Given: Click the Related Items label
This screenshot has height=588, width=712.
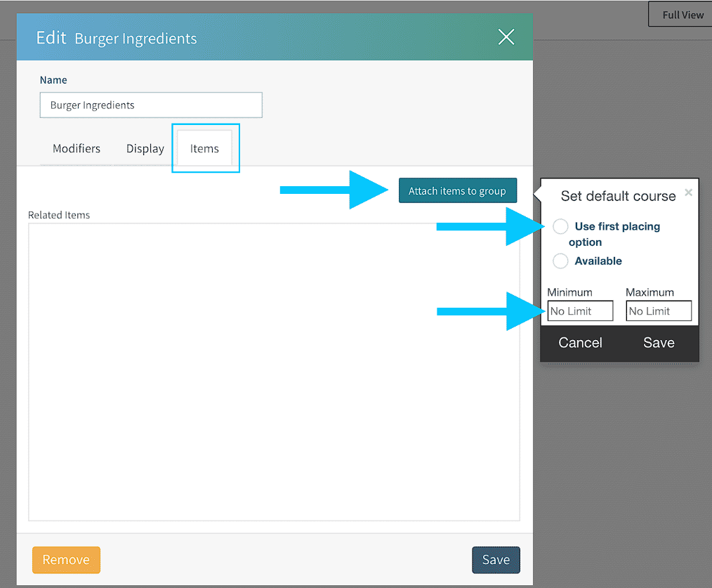Looking at the screenshot, I should [59, 215].
